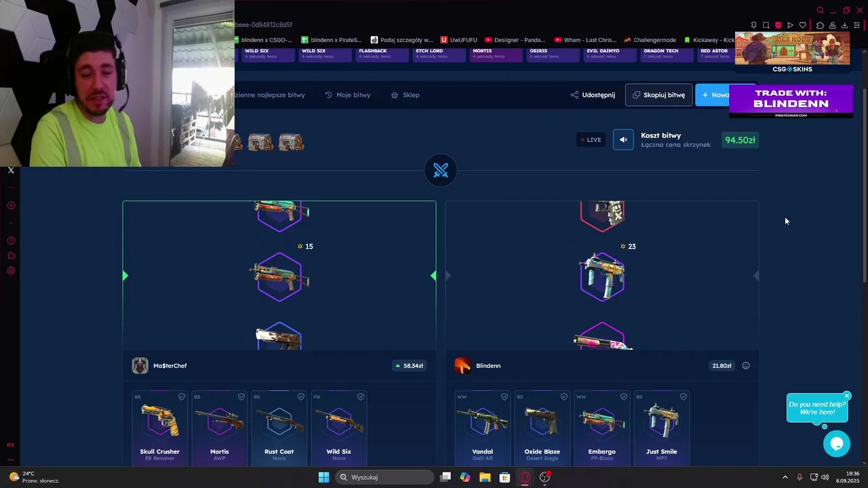Click the Oxide Blaze Desert Eagle card
Image resolution: width=868 pixels, height=488 pixels.
(x=542, y=428)
